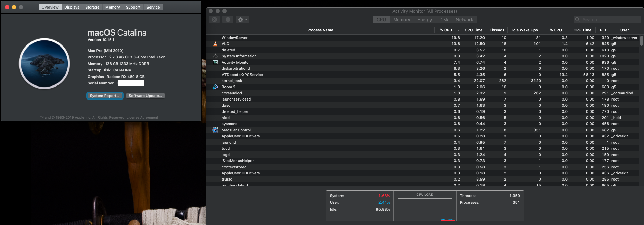
Task: Select the diskarbitrationd process row
Action: (422, 68)
